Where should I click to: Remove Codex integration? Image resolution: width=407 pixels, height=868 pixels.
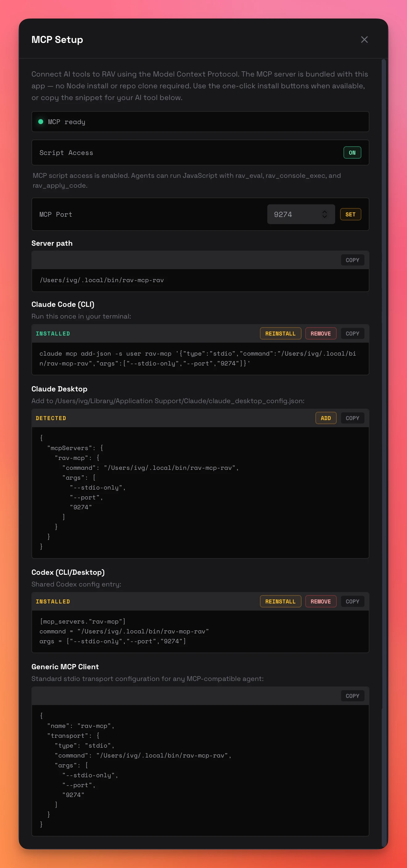[320, 602]
